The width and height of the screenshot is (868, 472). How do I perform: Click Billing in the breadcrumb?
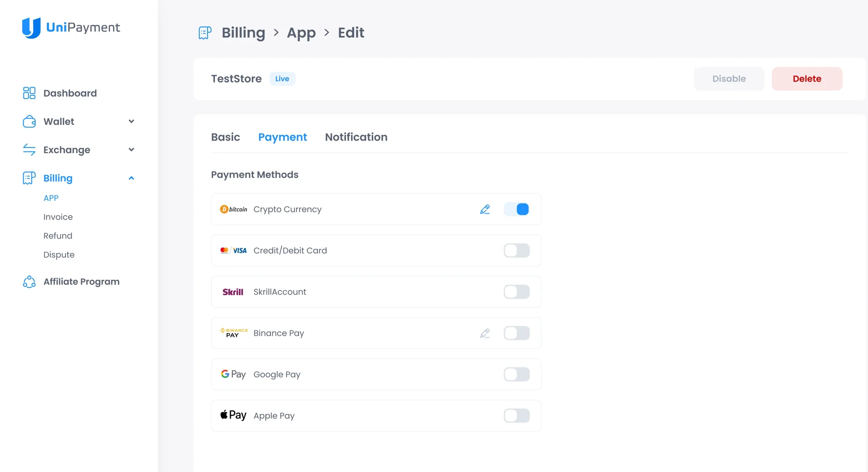(244, 33)
